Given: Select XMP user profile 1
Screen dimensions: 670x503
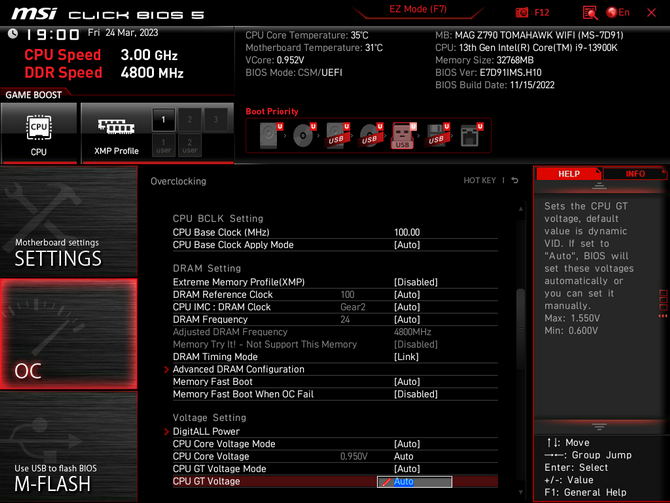Looking at the screenshot, I should point(163,145).
